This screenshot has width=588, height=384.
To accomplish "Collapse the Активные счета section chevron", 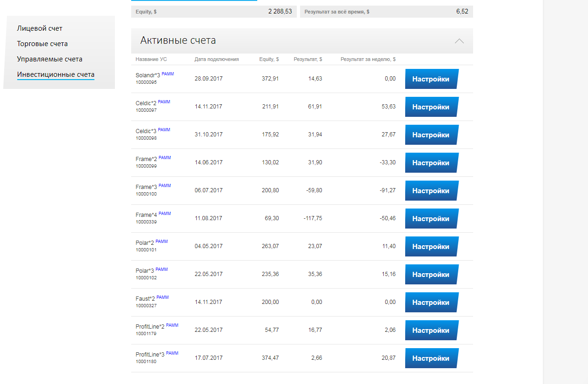I will click(x=459, y=41).
